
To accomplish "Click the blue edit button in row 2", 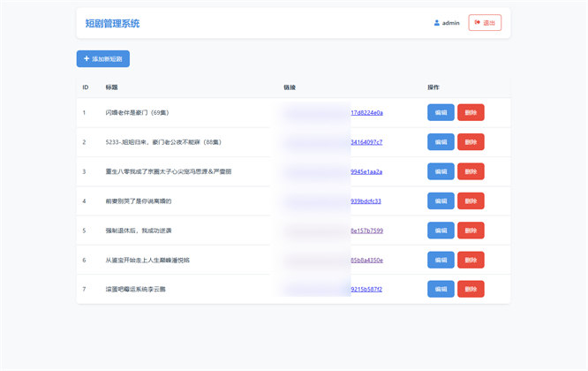I will coord(441,142).
